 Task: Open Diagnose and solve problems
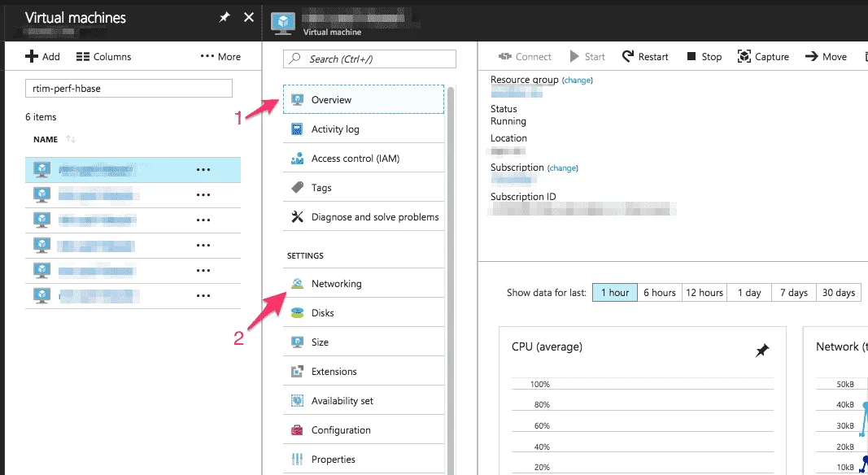pos(363,217)
